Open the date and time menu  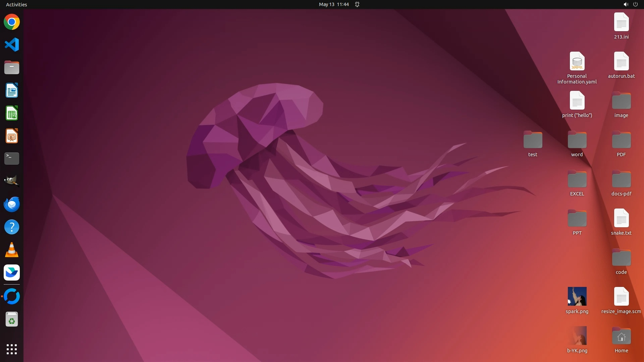click(333, 4)
